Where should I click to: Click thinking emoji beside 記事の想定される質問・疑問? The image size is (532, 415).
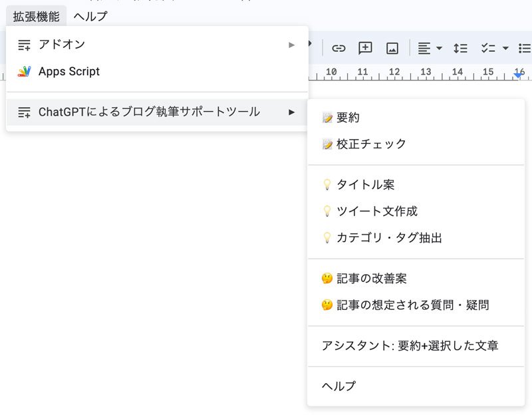(x=327, y=305)
